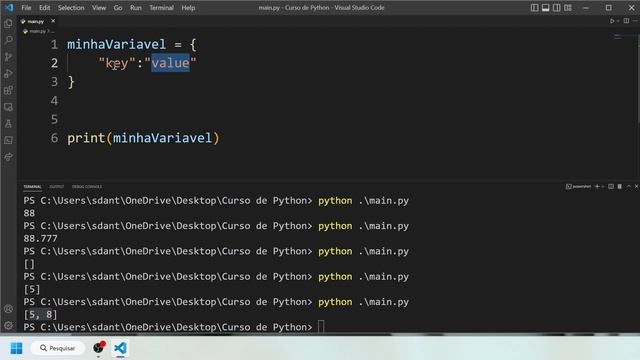Open the Help menu
Screen dimensions: 640x360
click(x=188, y=8)
